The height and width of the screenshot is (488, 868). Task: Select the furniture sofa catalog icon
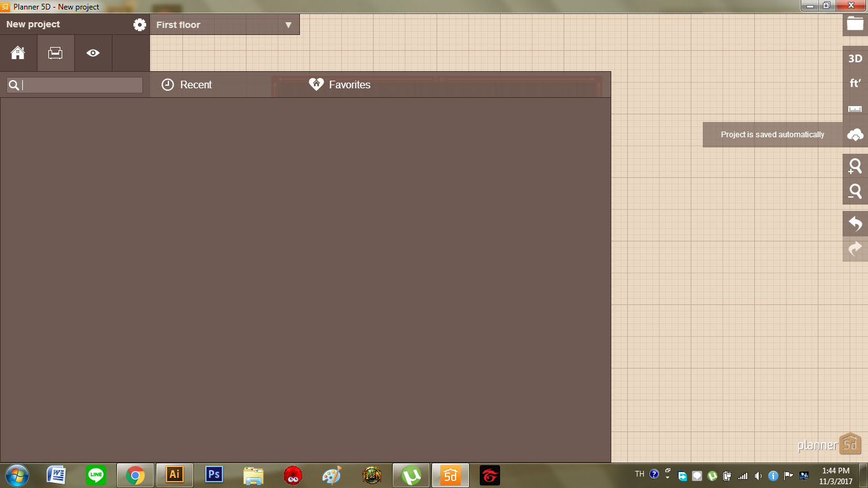pos(55,53)
